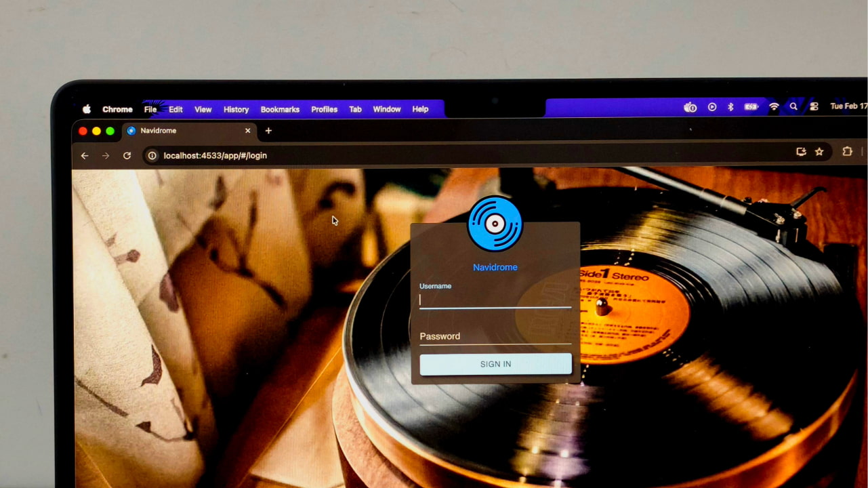
Task: Click the Apple menu icon
Action: 86,108
